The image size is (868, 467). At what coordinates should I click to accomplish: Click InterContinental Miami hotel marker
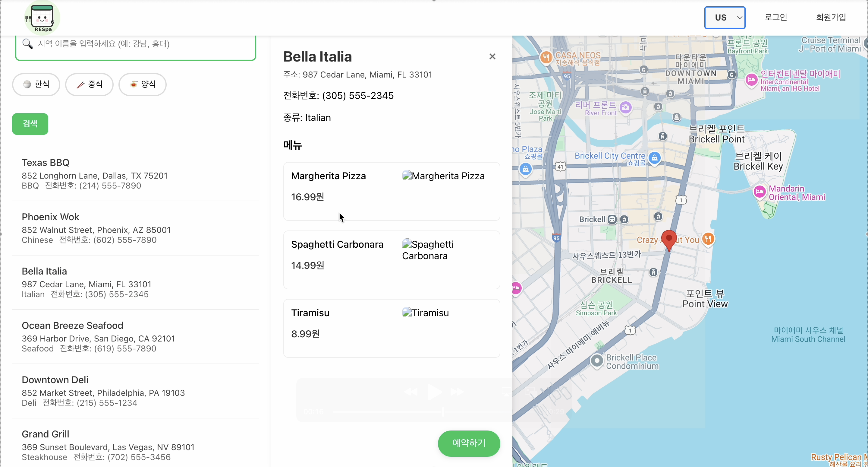tap(751, 80)
